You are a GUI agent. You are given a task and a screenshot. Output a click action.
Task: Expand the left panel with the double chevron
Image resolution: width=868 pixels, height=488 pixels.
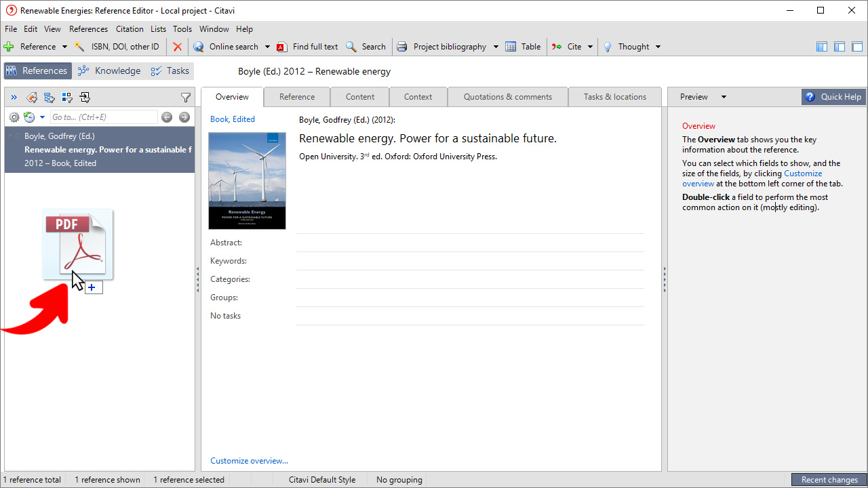14,98
